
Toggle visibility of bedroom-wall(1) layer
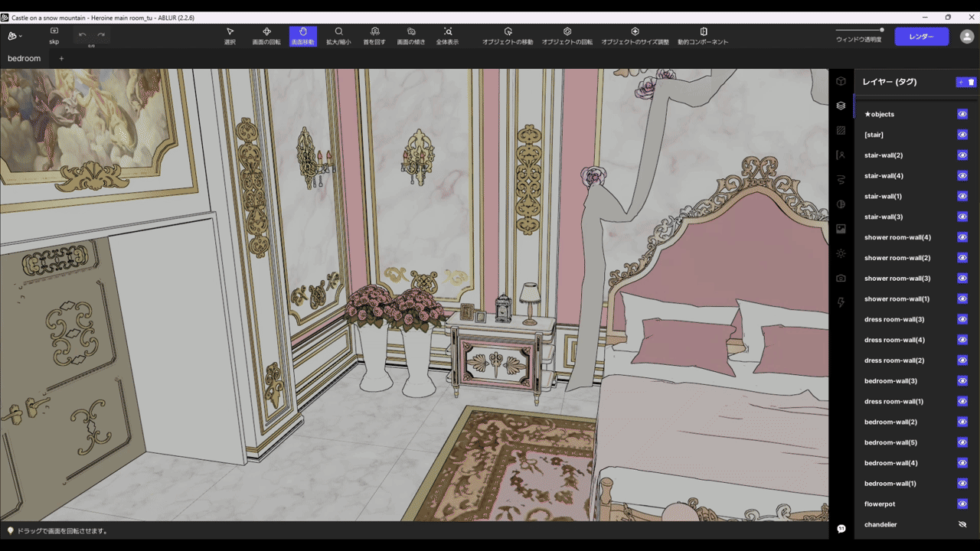pyautogui.click(x=962, y=484)
